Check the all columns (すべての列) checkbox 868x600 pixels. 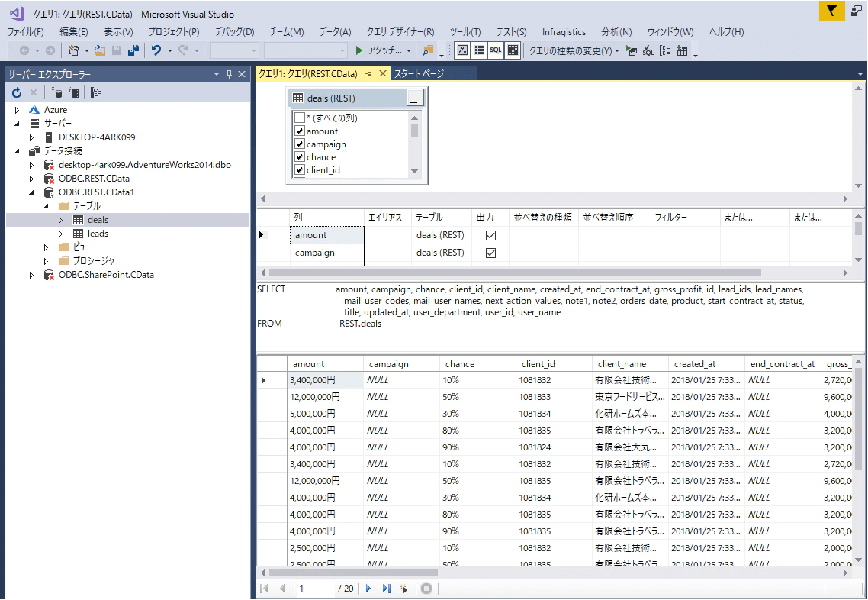point(300,118)
